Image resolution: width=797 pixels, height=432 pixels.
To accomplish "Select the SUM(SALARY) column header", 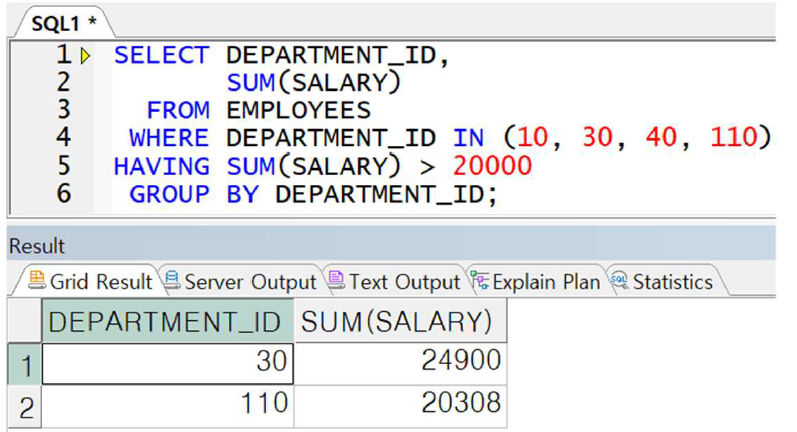I will click(400, 321).
